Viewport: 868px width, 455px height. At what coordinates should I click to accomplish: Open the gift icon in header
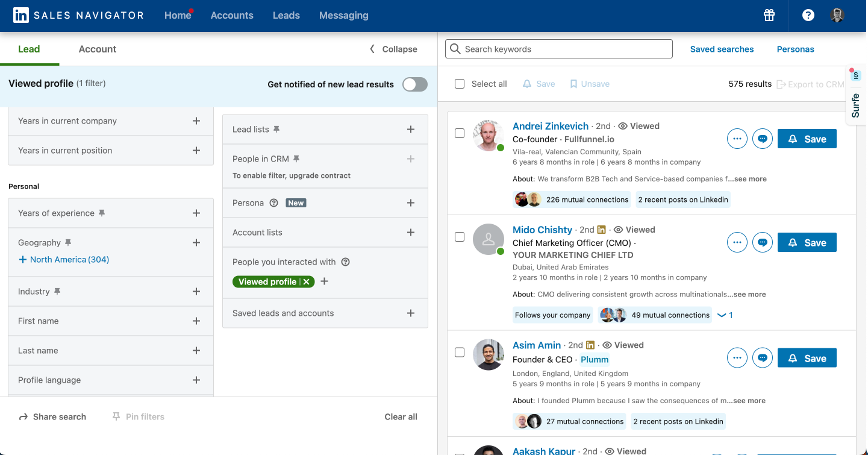769,16
